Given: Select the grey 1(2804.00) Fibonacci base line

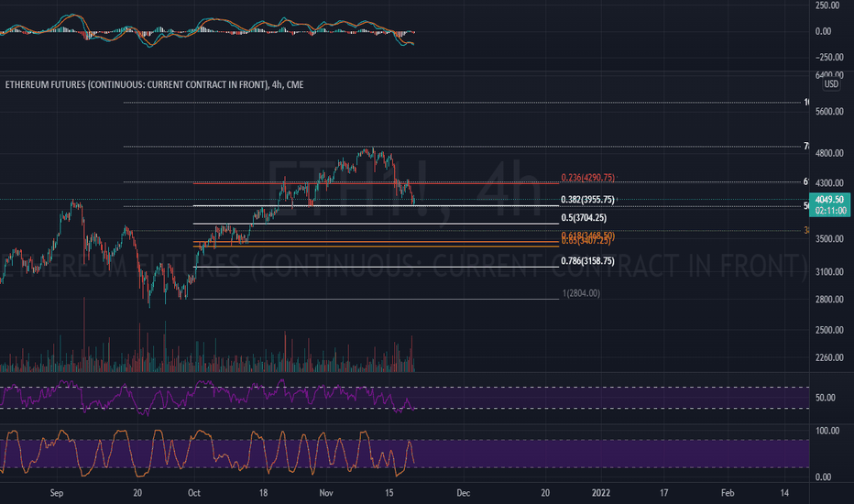Looking at the screenshot, I should pos(376,299).
